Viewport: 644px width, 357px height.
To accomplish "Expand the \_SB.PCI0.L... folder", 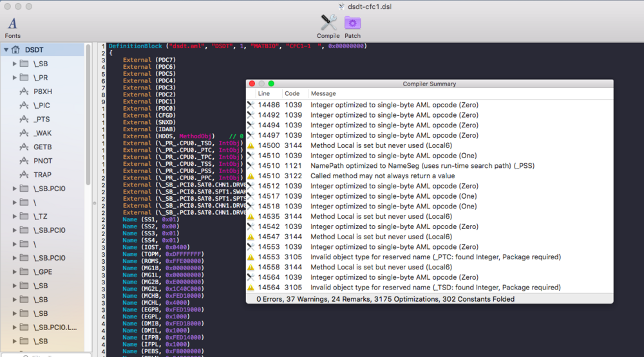I will coord(15,327).
